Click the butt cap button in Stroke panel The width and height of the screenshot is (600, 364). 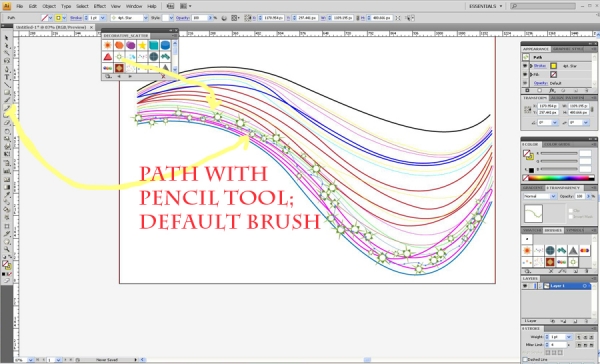coord(579,337)
